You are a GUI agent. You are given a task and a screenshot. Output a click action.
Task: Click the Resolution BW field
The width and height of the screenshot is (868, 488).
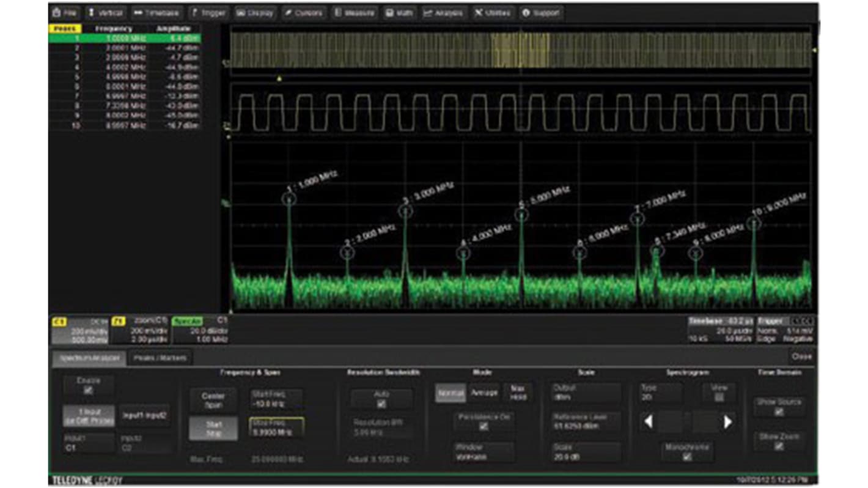pyautogui.click(x=381, y=428)
